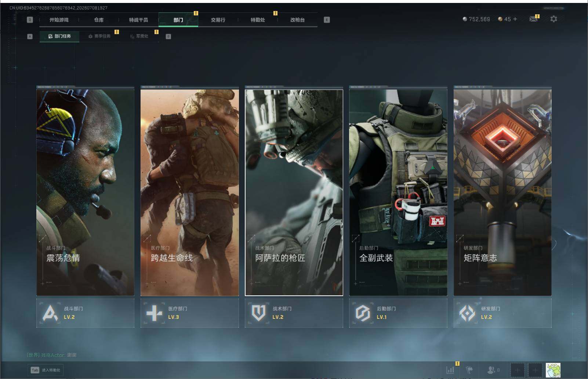Click the 开始游戏 menu item

[x=59, y=20]
